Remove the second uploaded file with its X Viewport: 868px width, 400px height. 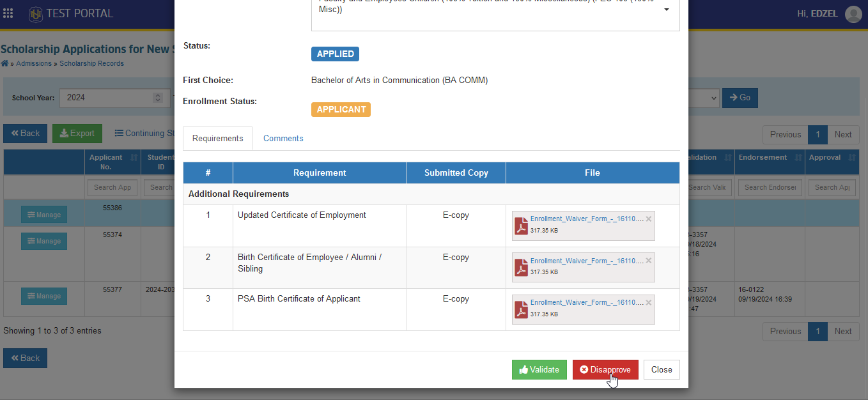(x=649, y=260)
